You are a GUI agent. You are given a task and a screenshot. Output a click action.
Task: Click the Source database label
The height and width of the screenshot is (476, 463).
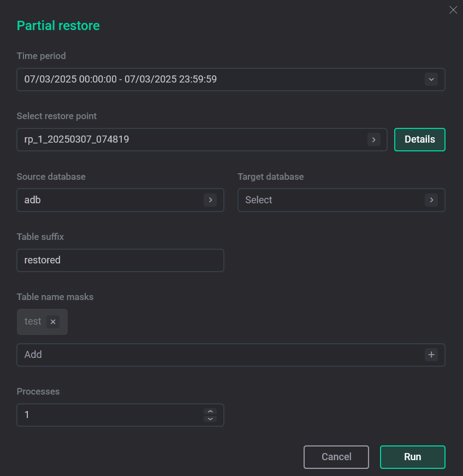pyautogui.click(x=51, y=177)
